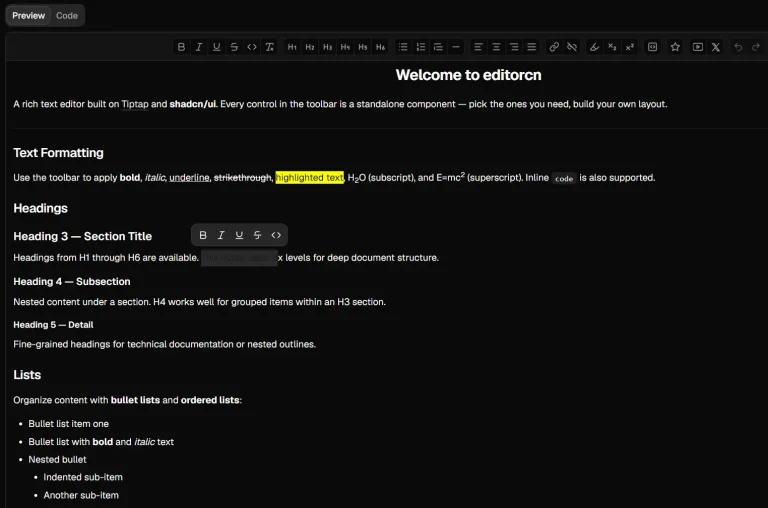Viewport: 768px width, 508px height.
Task: Apply Heading 5 style
Action: [363, 47]
